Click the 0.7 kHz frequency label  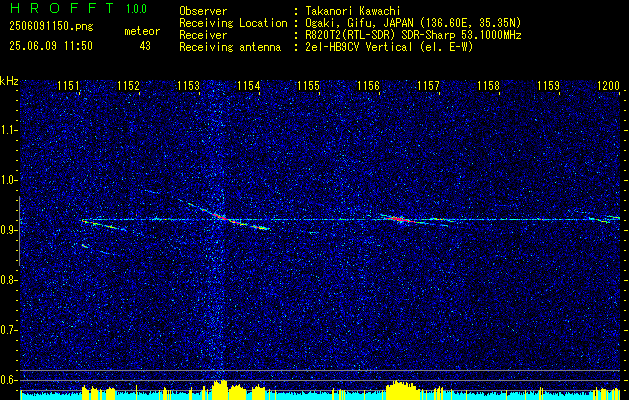9,330
